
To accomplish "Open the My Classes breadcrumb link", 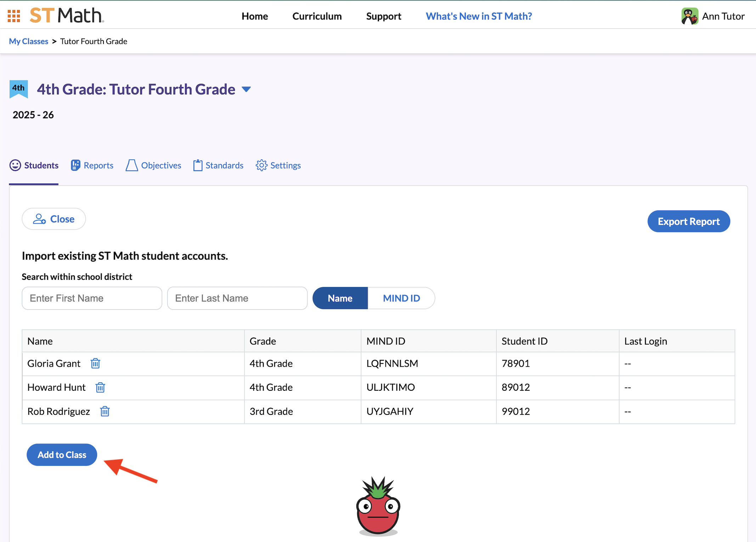I will [x=28, y=41].
